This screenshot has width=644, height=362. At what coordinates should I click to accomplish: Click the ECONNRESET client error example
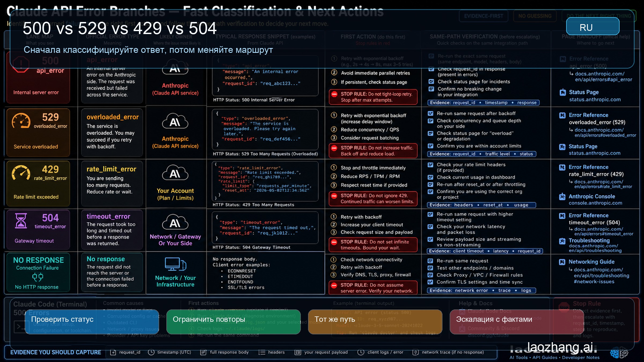pyautogui.click(x=242, y=271)
